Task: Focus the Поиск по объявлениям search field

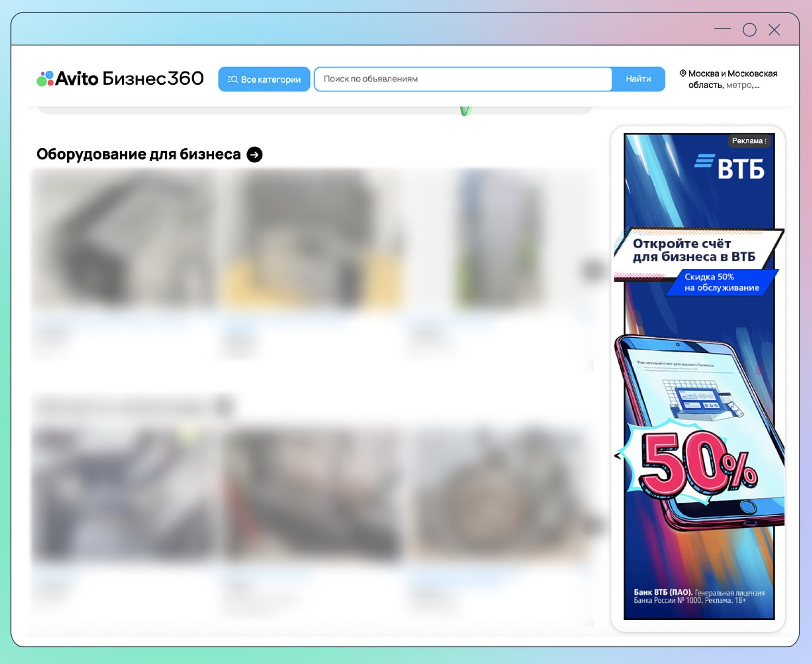Action: click(x=463, y=79)
